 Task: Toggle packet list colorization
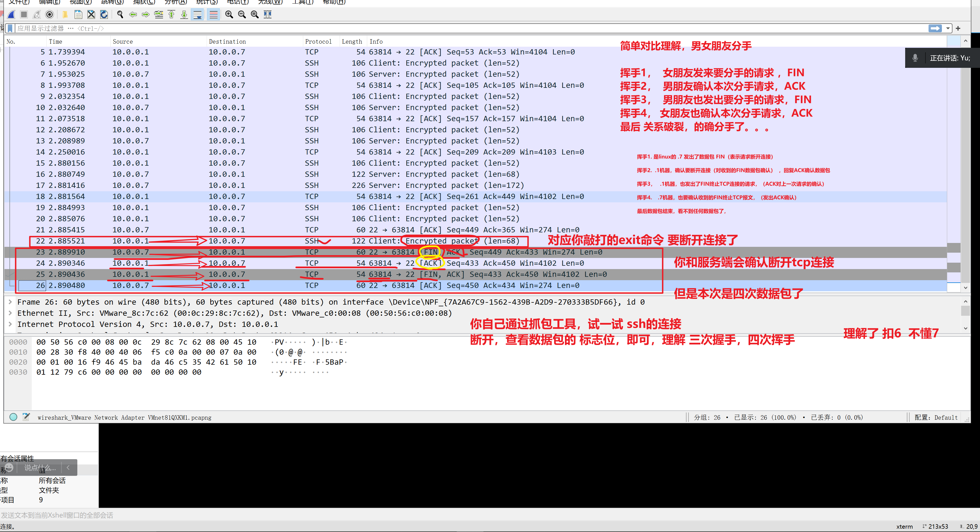tap(213, 14)
